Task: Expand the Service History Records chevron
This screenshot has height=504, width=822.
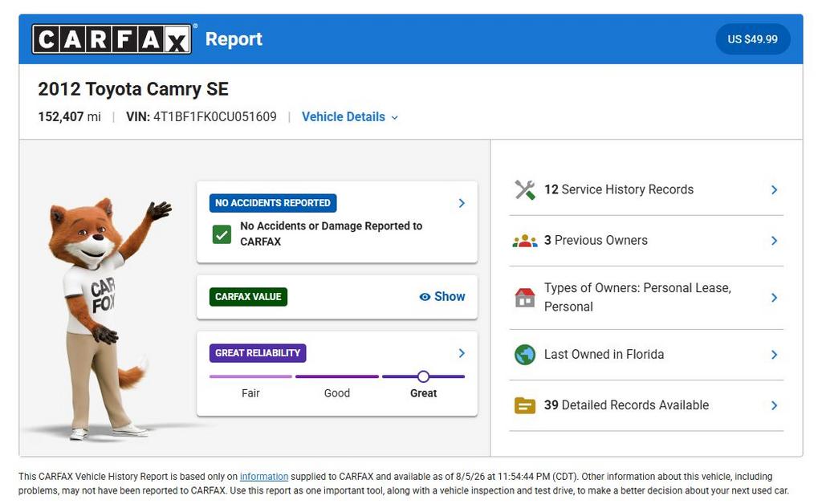Action: click(774, 189)
